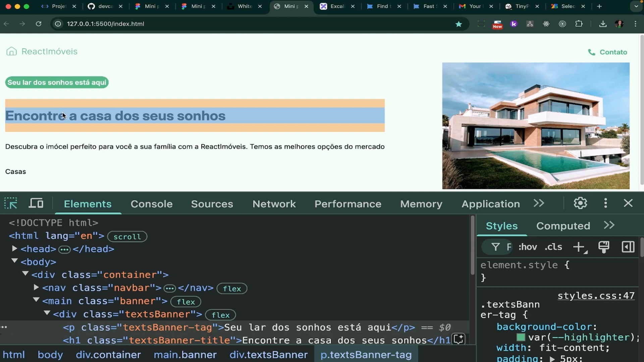Viewport: 644px width, 362px height.
Task: Collapse the main banner node
Action: (x=36, y=300)
